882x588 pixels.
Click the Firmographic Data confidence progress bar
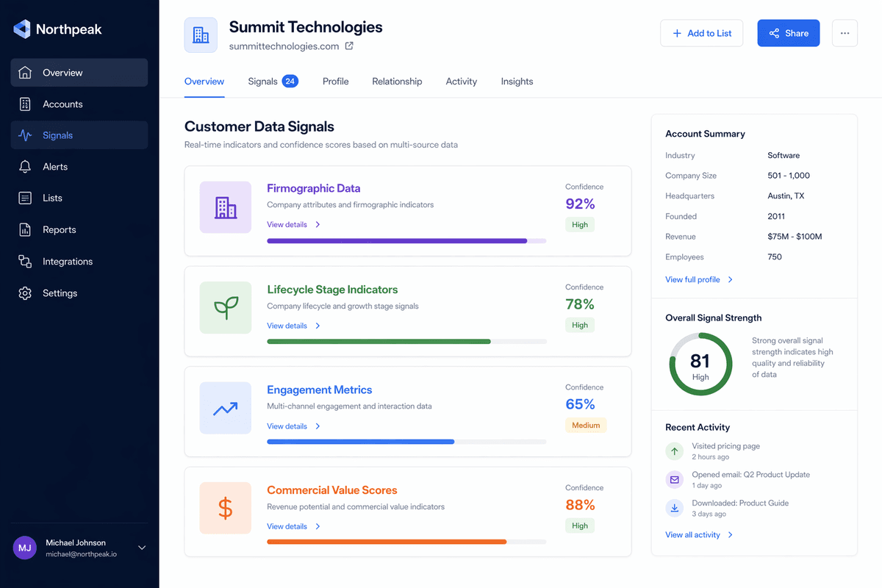point(406,241)
